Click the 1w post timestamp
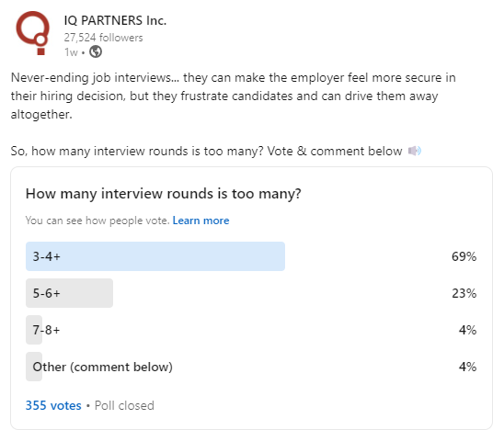Screen dimensions: 504x430 [x=71, y=52]
